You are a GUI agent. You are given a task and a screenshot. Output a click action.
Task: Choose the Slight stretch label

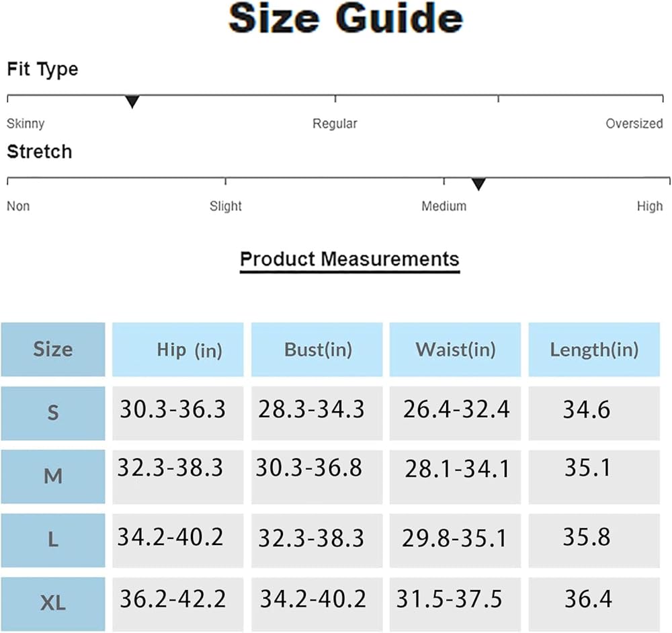[x=225, y=206]
